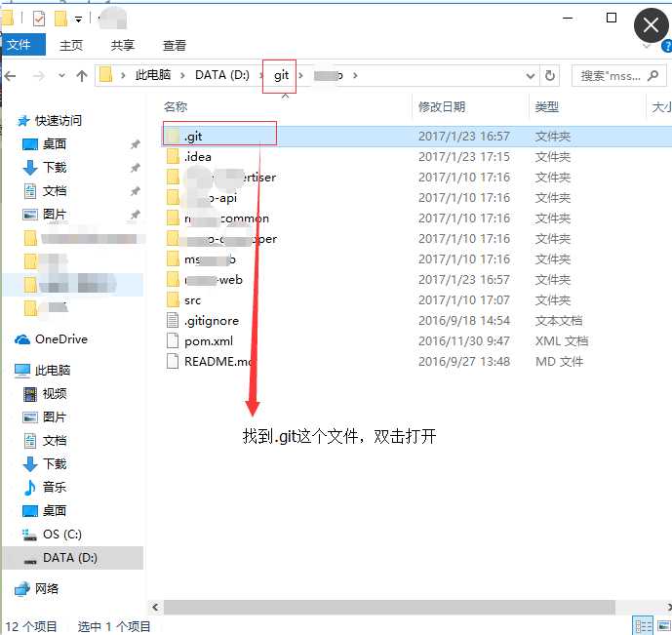Screen dimensions: 672x635
Task: Click the horizontal scrollbar
Action: click(389, 607)
